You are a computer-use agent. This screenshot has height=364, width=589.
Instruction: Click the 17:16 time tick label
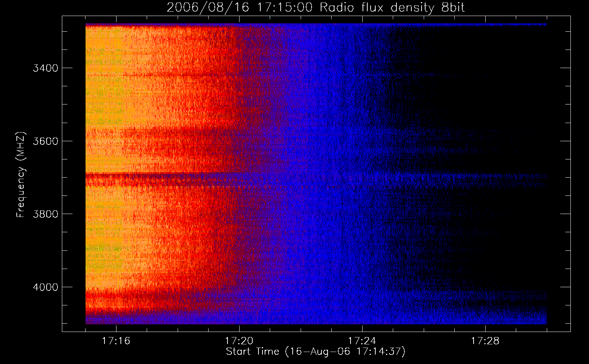tap(116, 341)
